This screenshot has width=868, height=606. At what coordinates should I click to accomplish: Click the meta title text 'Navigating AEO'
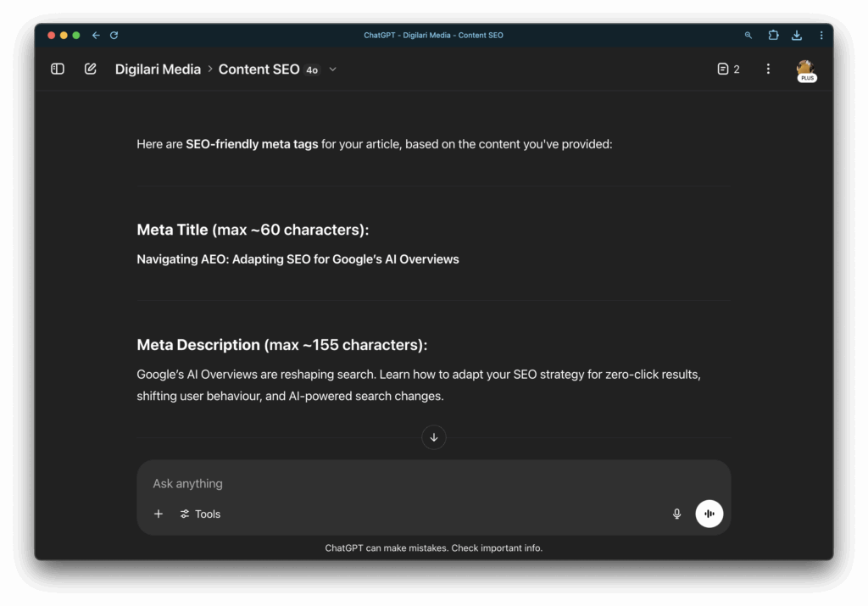[298, 259]
